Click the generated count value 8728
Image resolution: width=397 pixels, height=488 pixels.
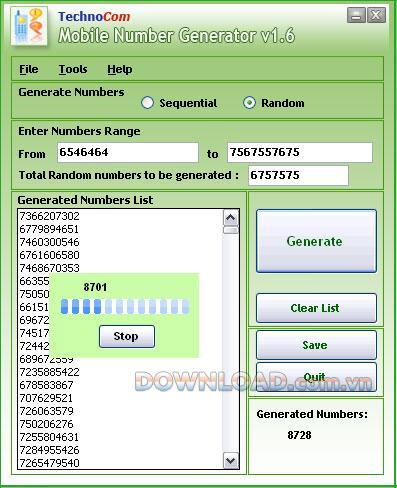[299, 435]
